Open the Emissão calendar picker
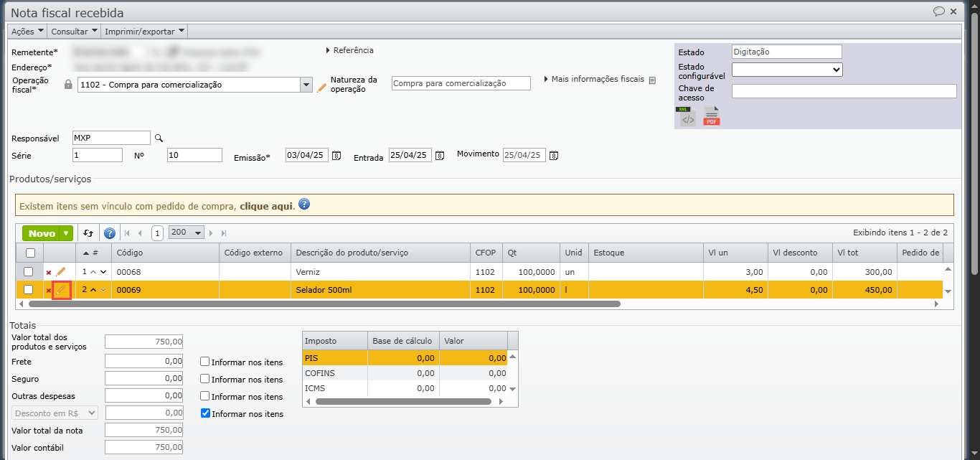The width and height of the screenshot is (980, 460). (x=336, y=156)
